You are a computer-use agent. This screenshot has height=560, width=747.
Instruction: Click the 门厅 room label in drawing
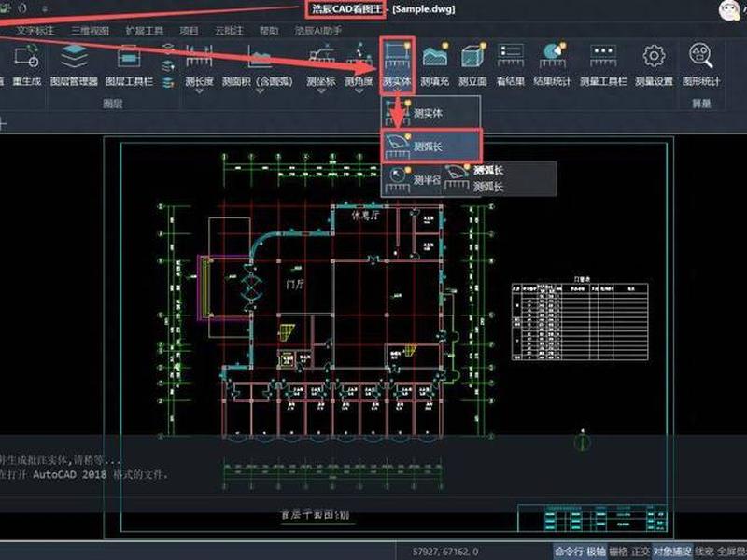[295, 285]
